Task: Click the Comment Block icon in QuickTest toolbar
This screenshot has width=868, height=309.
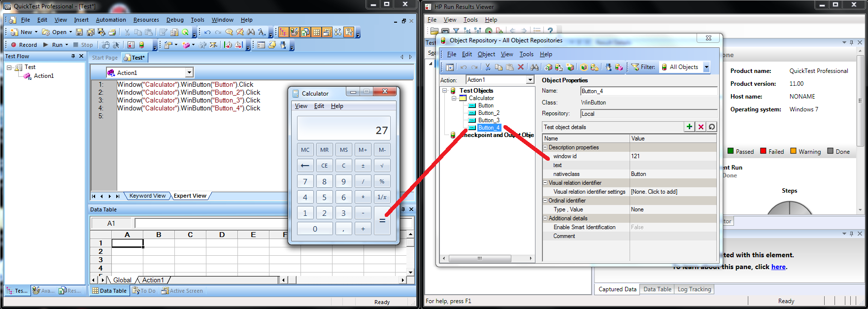Action: pyautogui.click(x=229, y=32)
